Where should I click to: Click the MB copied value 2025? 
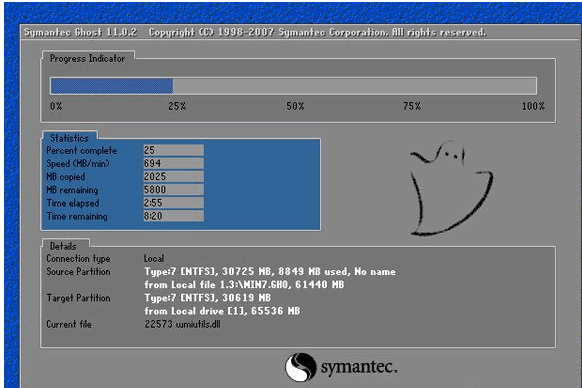(173, 177)
